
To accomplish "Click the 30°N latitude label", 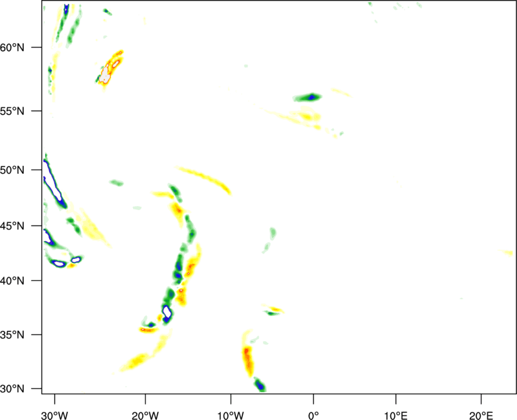I will click(12, 389).
